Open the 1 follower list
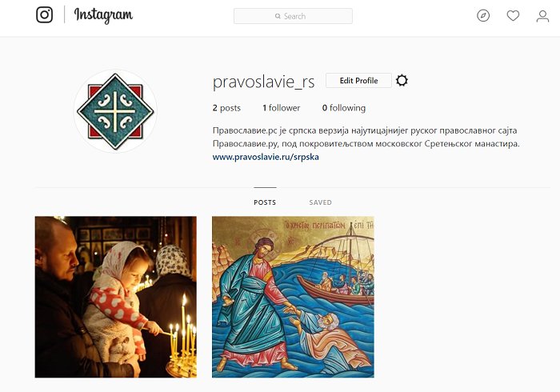Viewport: 560px width, 392px height. (281, 108)
